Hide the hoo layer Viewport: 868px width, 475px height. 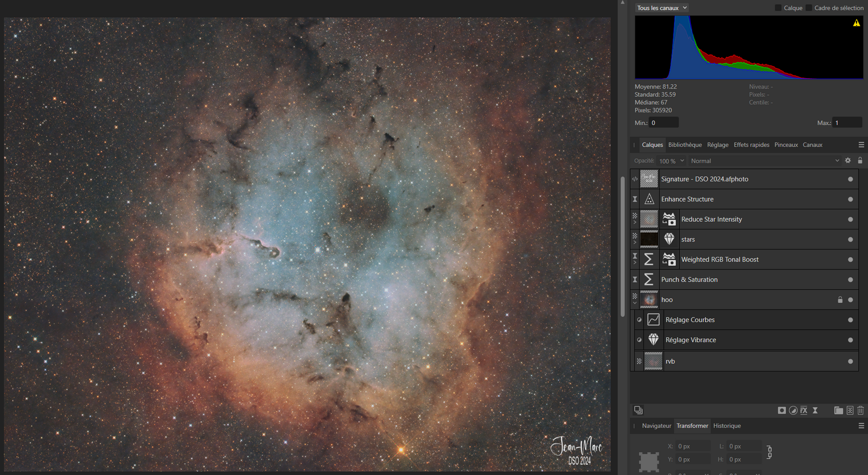850,299
